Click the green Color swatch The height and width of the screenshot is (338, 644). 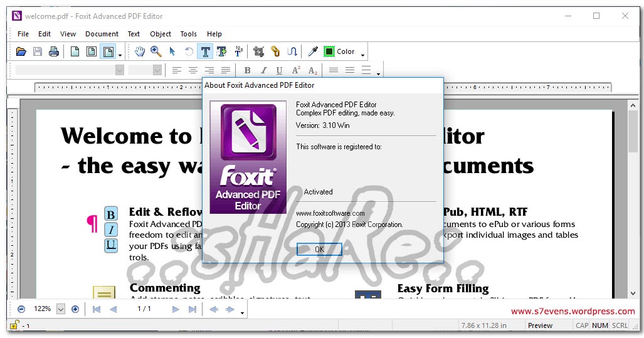[x=329, y=52]
